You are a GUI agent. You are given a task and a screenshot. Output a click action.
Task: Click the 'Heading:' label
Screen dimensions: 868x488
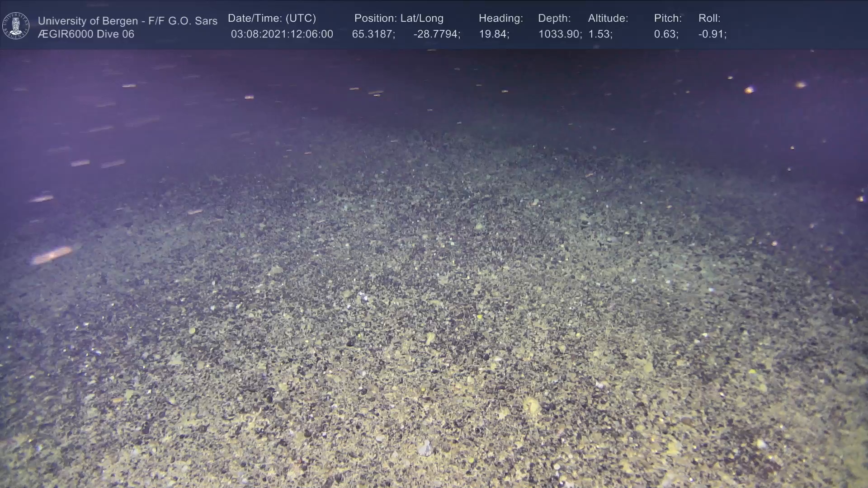(500, 19)
